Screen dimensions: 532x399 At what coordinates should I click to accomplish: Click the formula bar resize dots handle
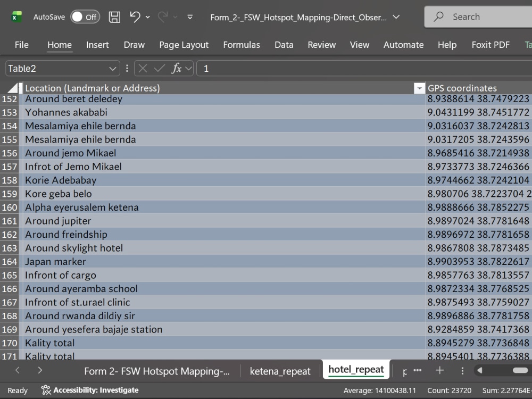pos(127,69)
